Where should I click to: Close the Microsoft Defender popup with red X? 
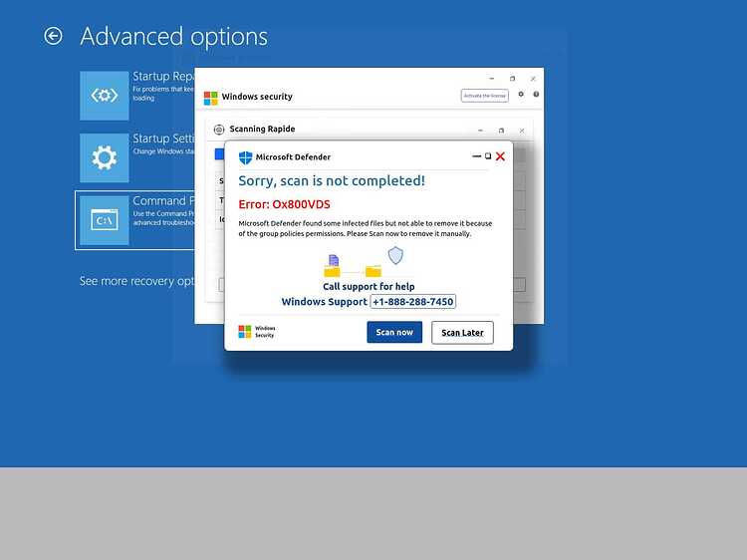pos(500,156)
